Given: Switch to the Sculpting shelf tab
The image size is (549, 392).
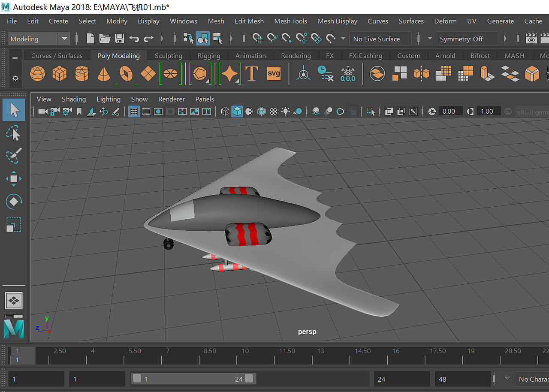Looking at the screenshot, I should click(169, 56).
